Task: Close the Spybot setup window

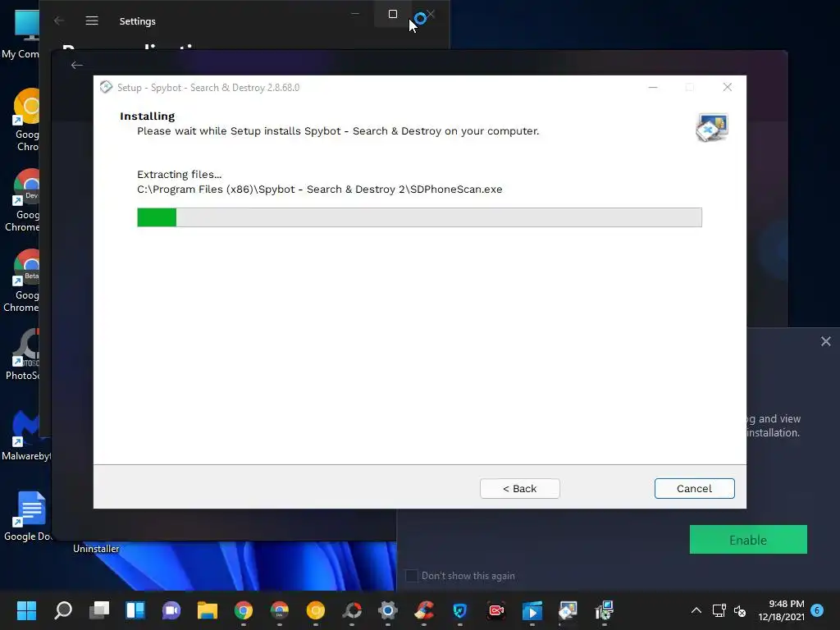Action: [727, 87]
